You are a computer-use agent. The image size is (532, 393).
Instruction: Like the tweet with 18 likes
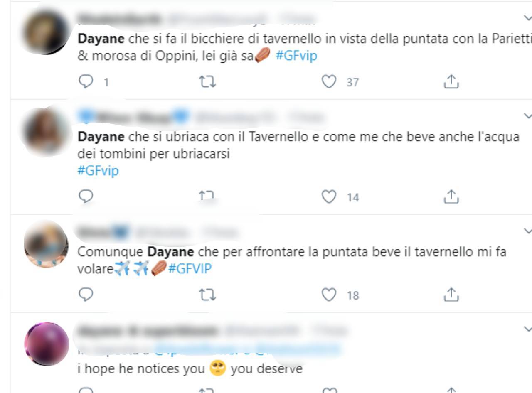(329, 295)
